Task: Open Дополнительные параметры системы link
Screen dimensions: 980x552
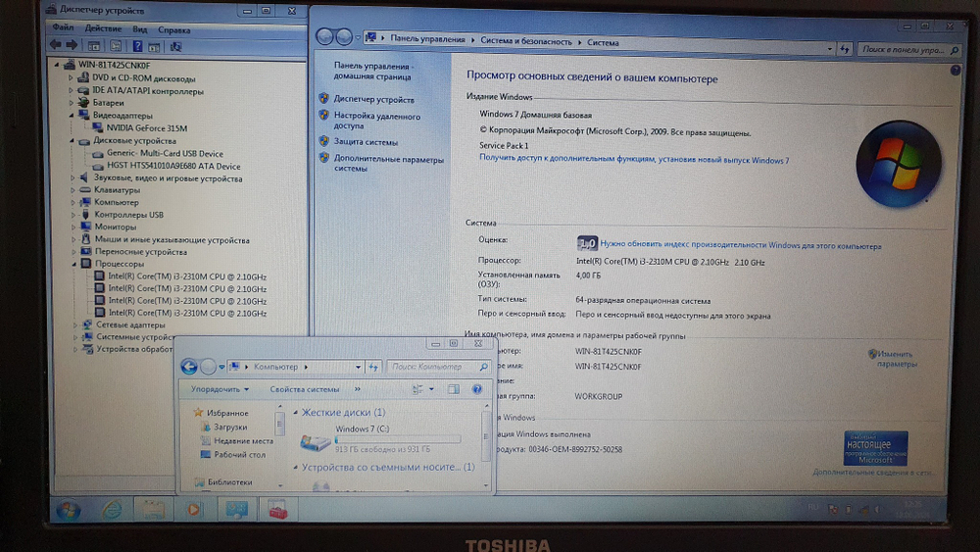Action: coord(389,164)
